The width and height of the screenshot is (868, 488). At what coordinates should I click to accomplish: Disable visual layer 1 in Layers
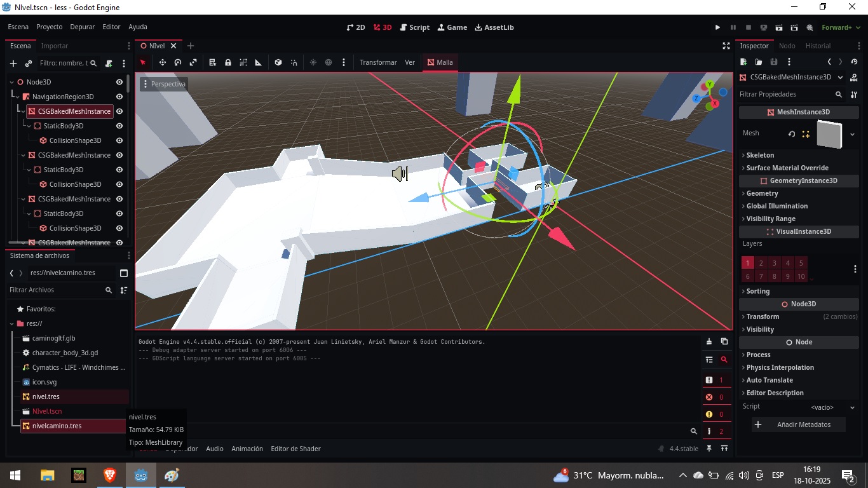point(748,263)
